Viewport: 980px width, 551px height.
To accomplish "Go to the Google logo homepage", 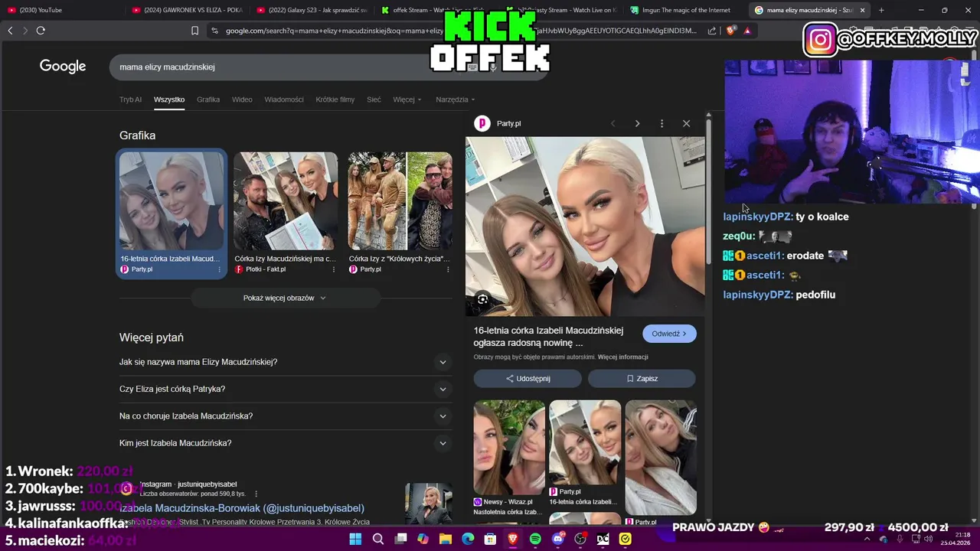I will click(63, 67).
